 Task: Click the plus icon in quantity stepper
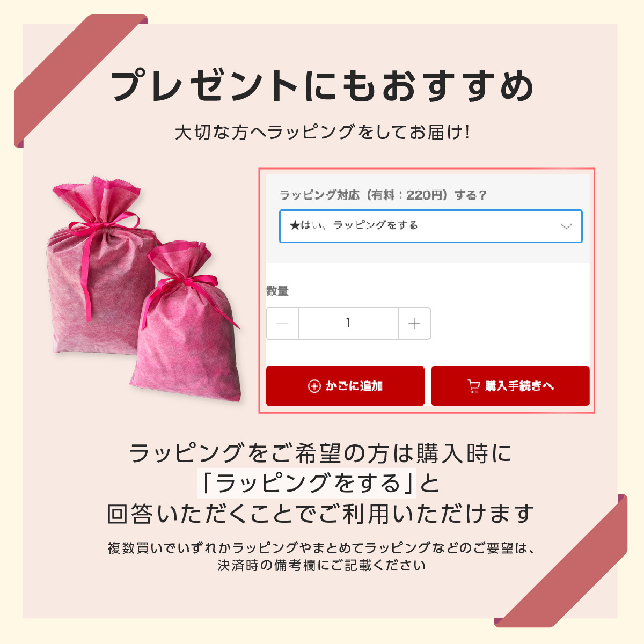414,323
